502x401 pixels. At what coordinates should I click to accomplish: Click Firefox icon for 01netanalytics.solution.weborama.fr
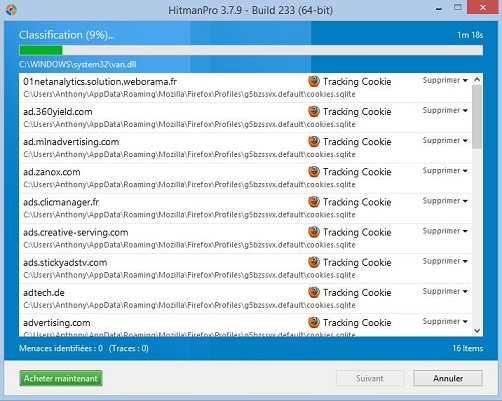(x=314, y=81)
